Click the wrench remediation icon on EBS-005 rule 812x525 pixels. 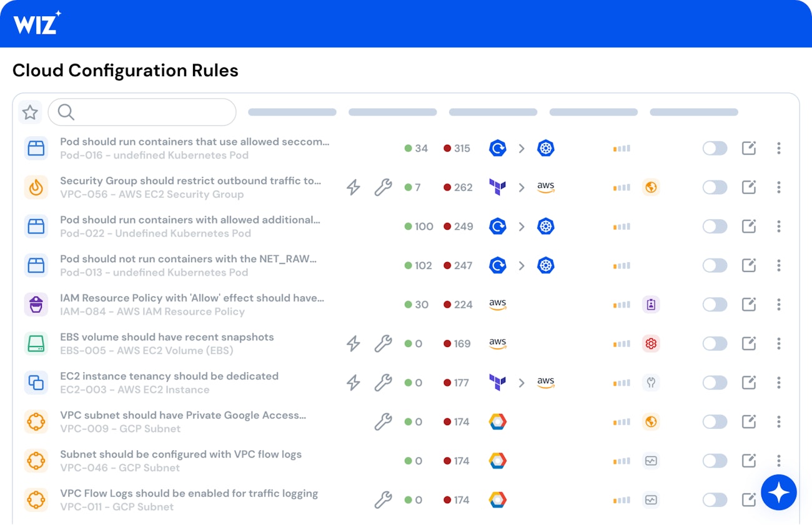(x=384, y=343)
